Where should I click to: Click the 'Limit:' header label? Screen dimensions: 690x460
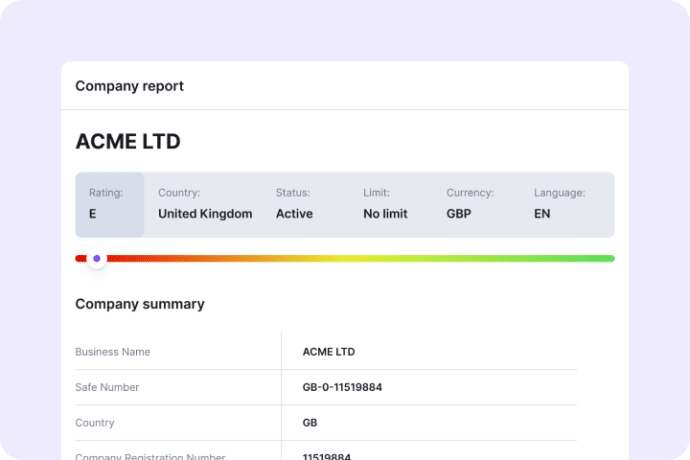tap(376, 192)
